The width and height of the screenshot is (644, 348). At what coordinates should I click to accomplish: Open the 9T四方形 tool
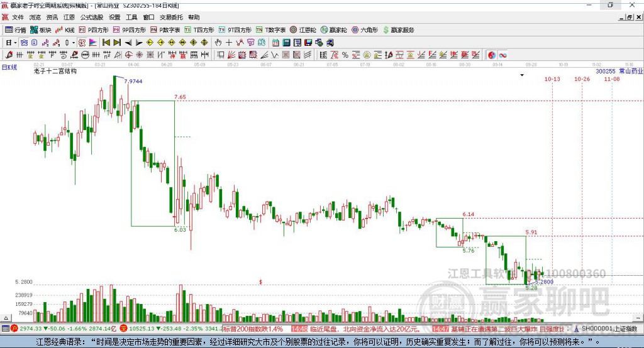tap(235, 30)
